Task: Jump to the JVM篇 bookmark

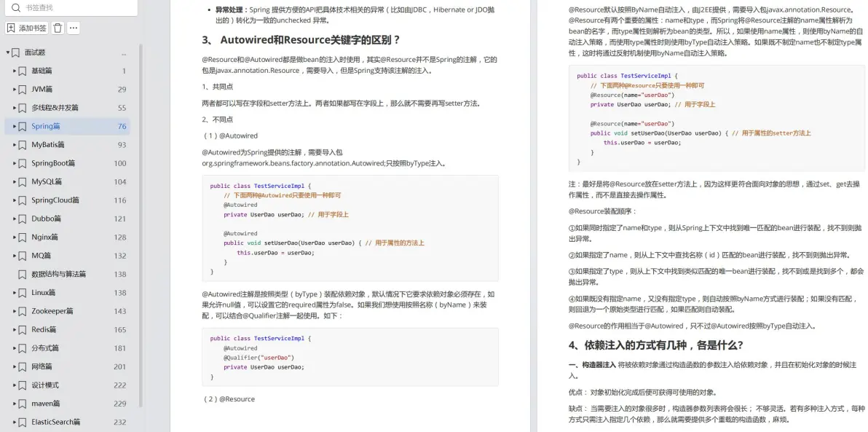Action: click(42, 89)
